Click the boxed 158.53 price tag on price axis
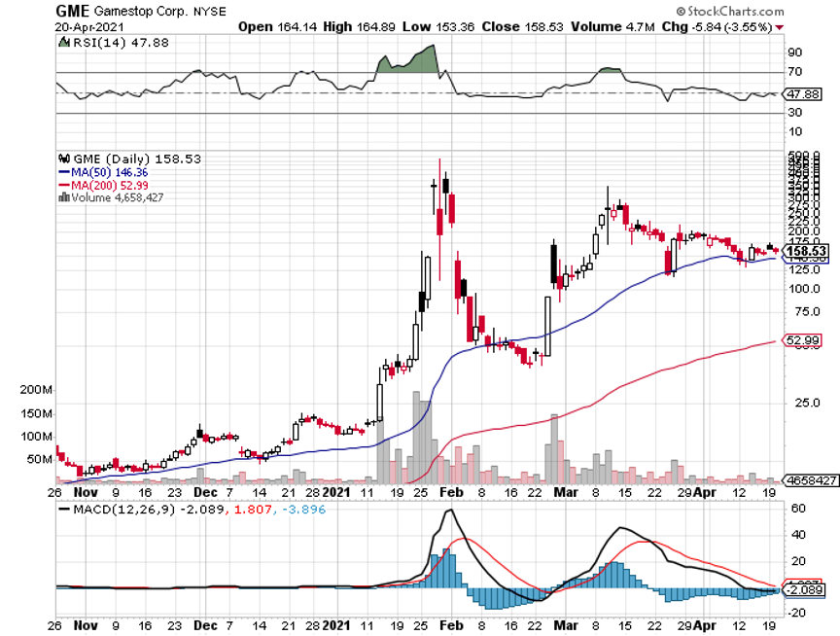 (x=806, y=251)
